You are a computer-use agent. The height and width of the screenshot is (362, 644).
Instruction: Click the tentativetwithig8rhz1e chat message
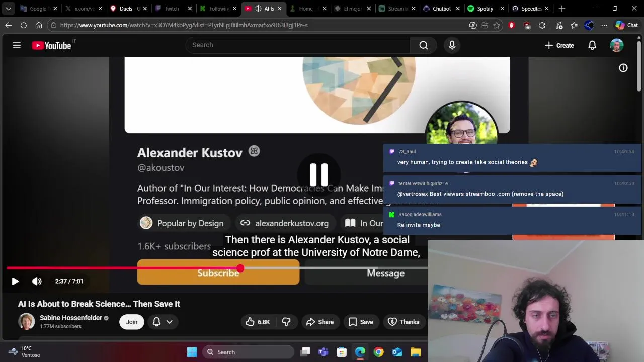click(512, 189)
